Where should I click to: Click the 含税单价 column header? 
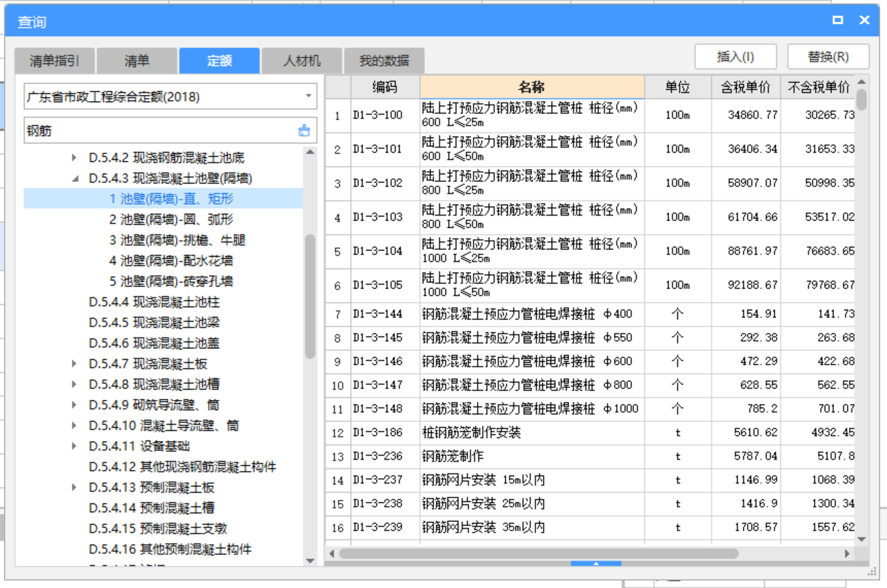(x=745, y=87)
